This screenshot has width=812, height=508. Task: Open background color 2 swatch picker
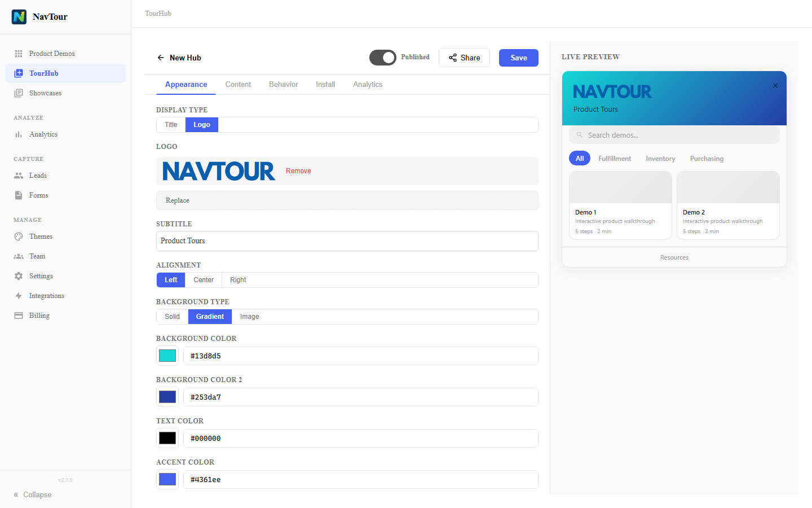pos(167,397)
